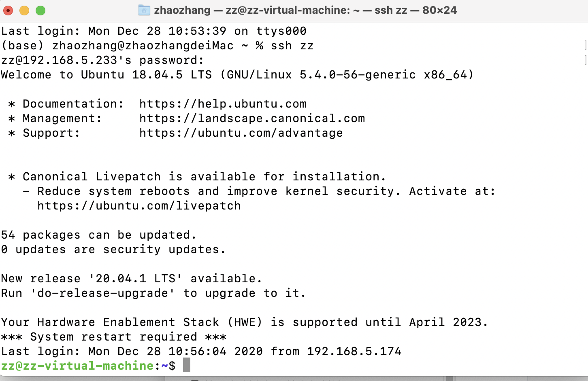Zoom the window with the green button
Viewport: 588px width, 381px height.
tap(40, 11)
